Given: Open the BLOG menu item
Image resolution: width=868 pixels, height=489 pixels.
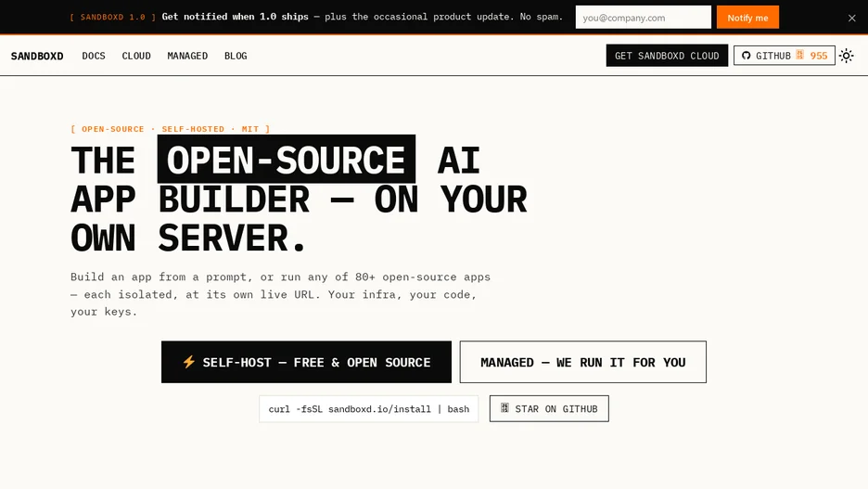Looking at the screenshot, I should tap(236, 56).
